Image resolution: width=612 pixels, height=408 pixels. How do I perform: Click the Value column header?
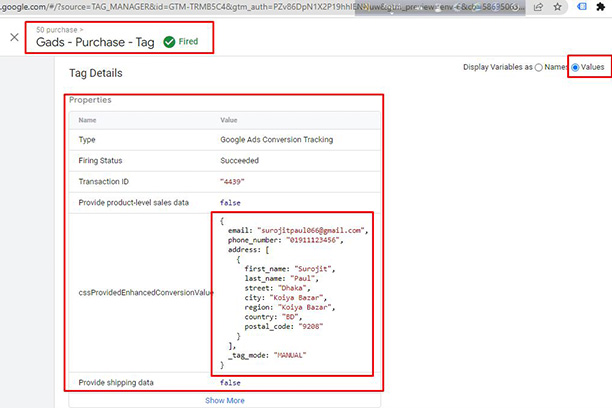[229, 120]
